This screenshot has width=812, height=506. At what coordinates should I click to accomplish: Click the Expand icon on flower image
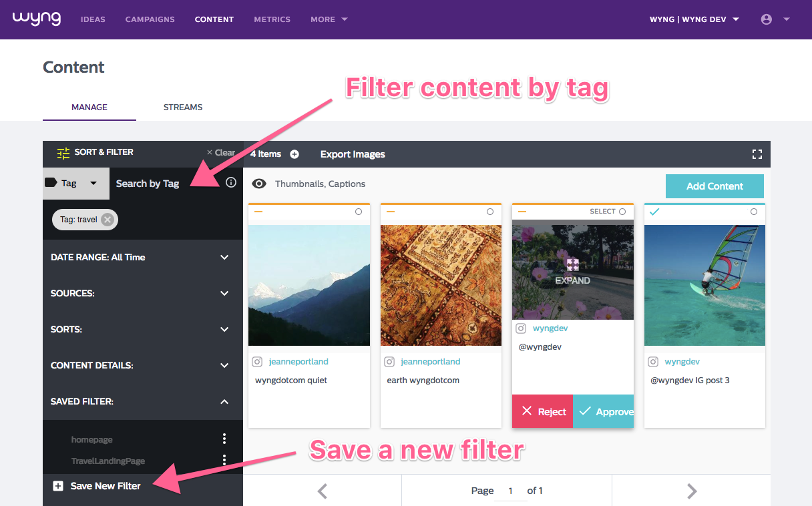tap(572, 264)
